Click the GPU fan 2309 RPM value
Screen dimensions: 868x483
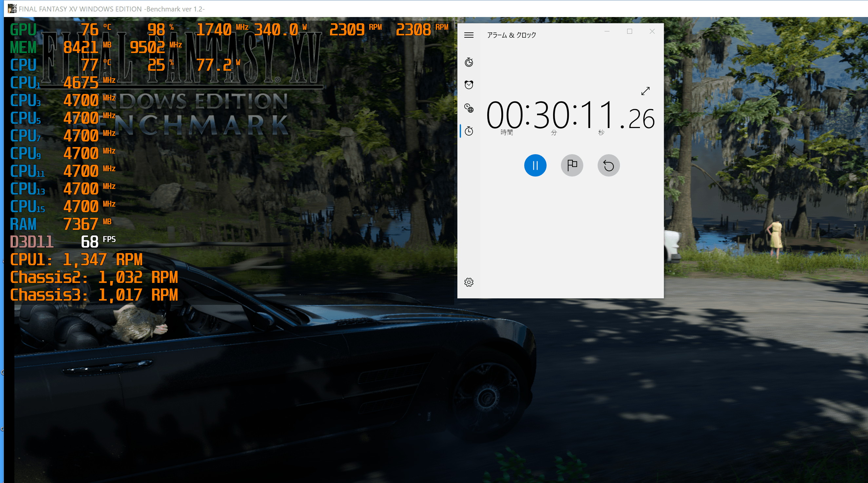click(x=356, y=30)
